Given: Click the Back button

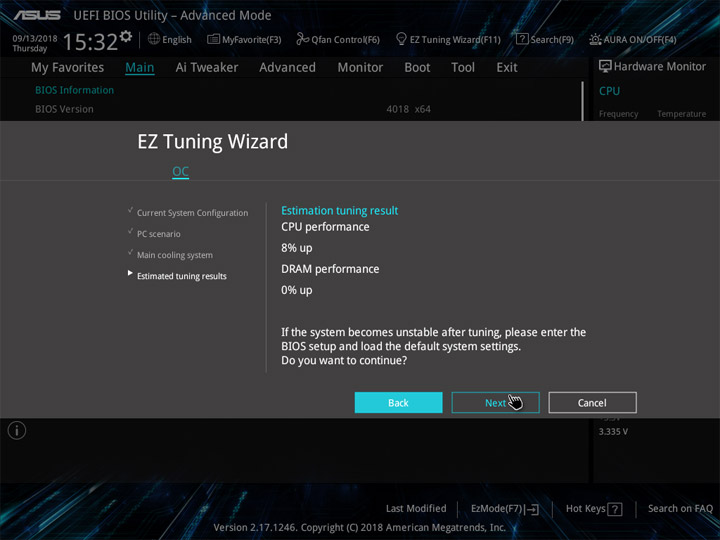Looking at the screenshot, I should click(x=399, y=403).
